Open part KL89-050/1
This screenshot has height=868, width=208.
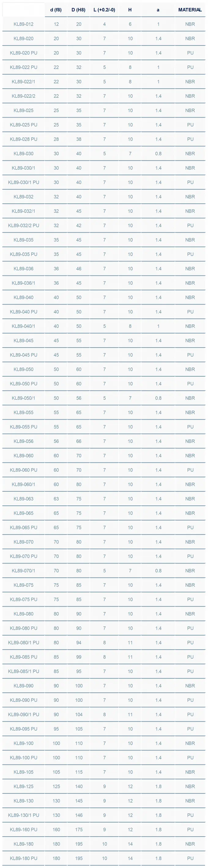(x=24, y=398)
